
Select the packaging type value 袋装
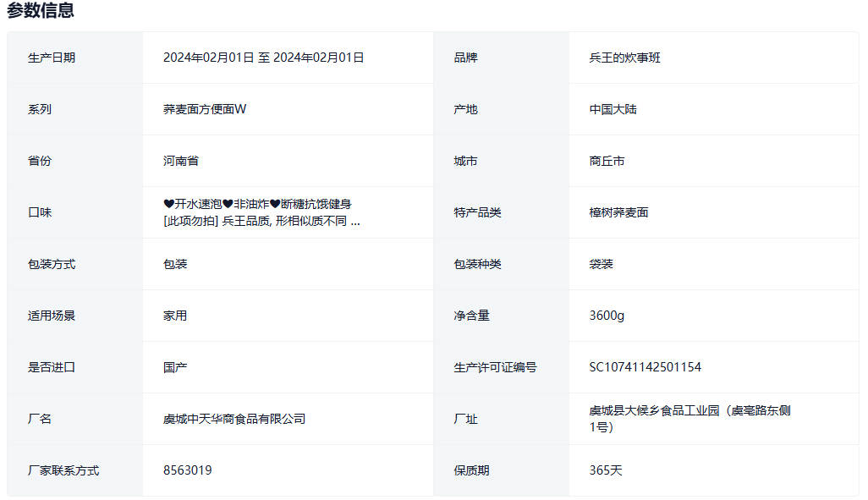[x=601, y=264]
